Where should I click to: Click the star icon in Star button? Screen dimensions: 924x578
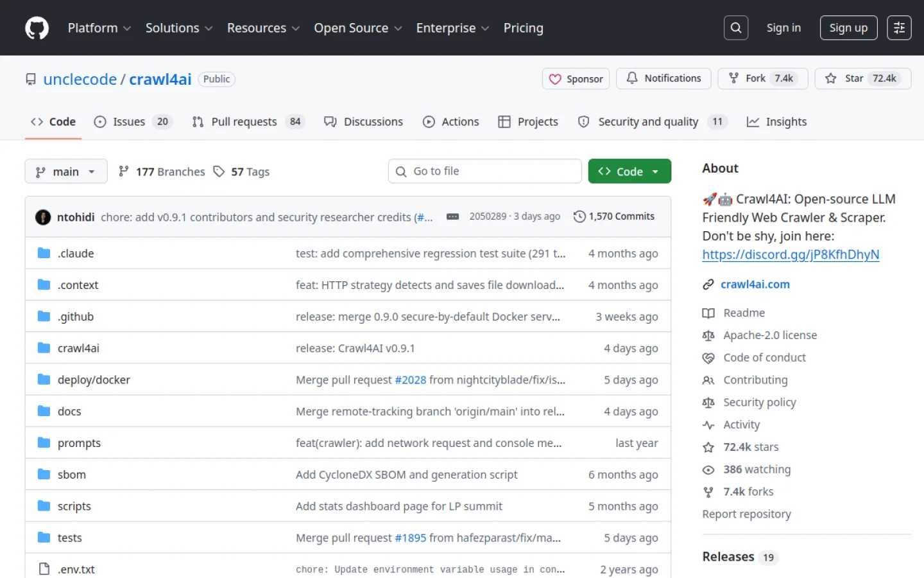(831, 78)
